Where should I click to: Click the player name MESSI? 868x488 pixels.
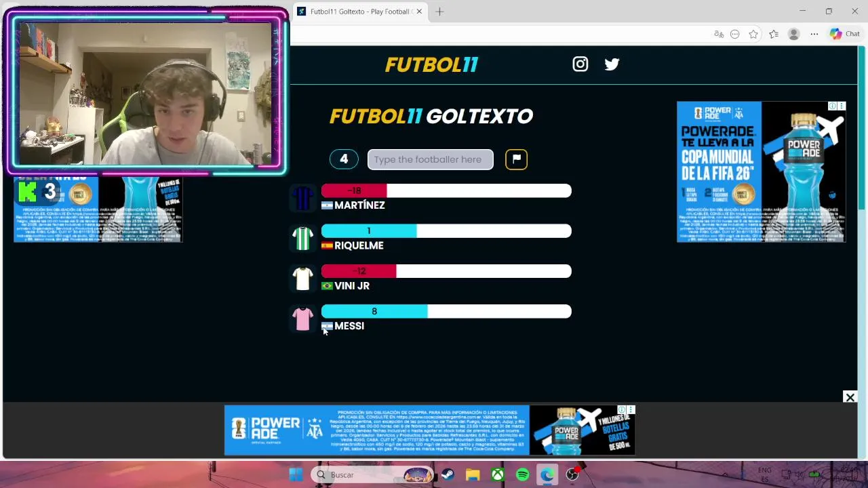pos(349,326)
